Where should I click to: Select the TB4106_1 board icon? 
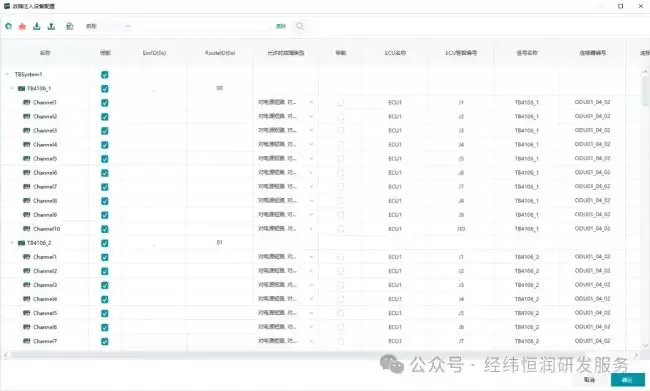[x=22, y=88]
